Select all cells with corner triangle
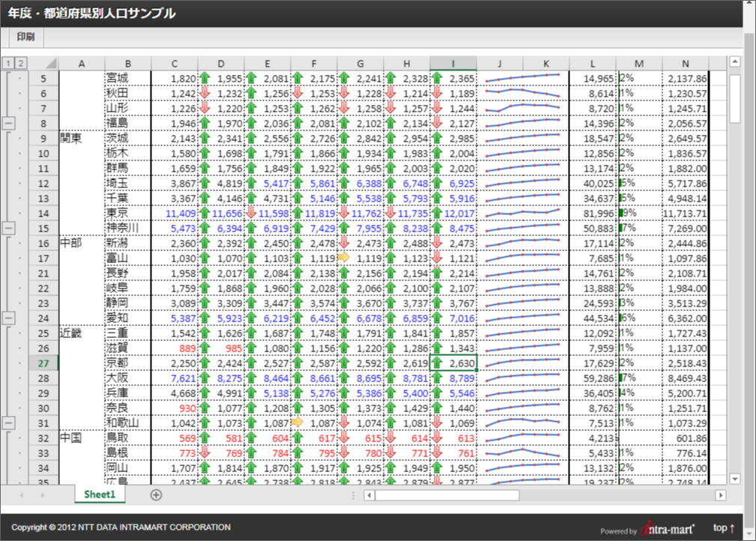 [51, 63]
